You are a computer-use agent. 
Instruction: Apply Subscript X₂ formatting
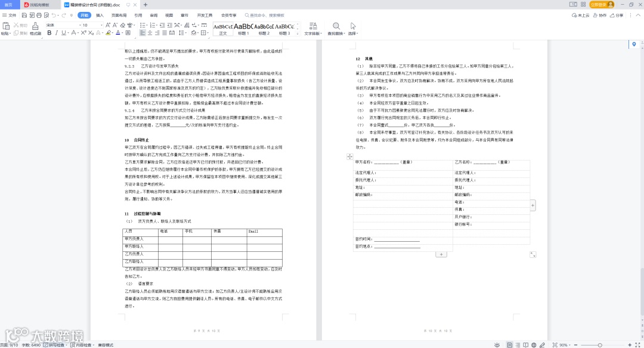(91, 33)
